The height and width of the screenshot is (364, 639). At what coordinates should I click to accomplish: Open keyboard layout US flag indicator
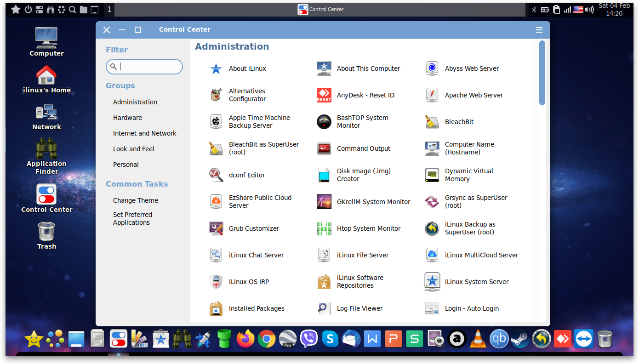(x=578, y=10)
